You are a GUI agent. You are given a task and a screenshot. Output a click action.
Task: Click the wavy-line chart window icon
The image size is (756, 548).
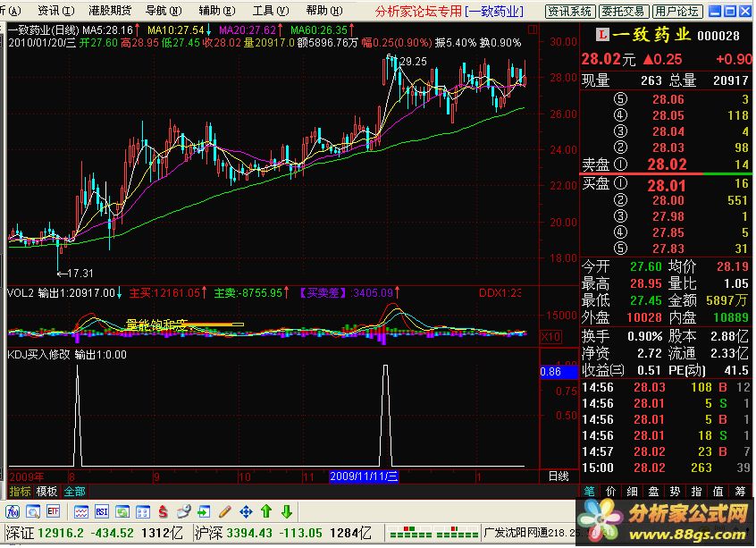click(81, 511)
